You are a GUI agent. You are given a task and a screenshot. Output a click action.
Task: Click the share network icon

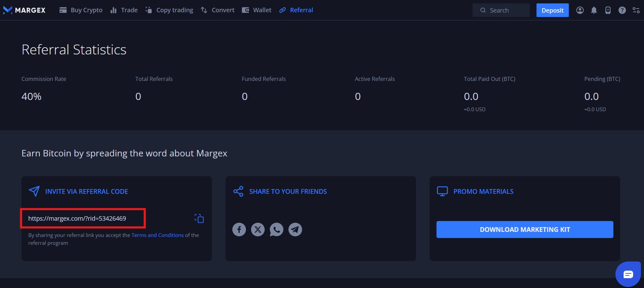[238, 191]
